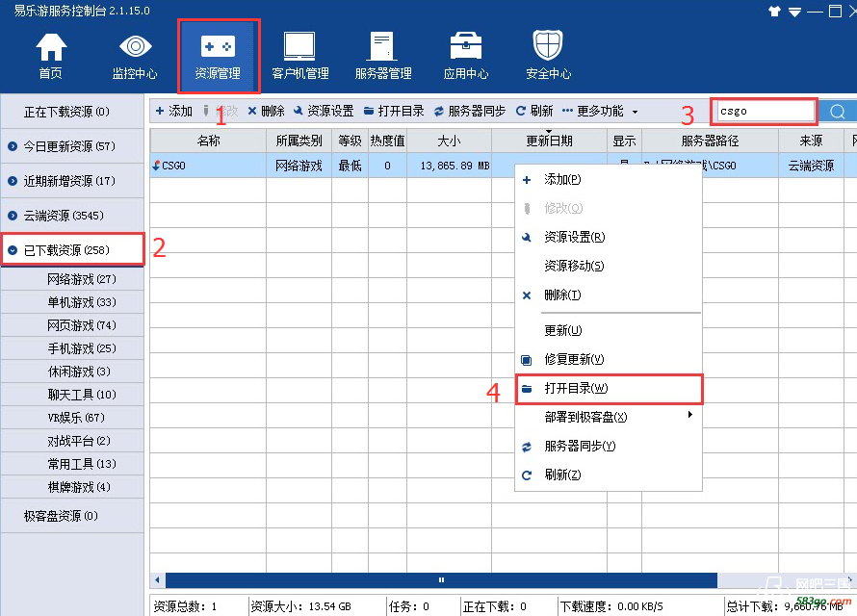Image resolution: width=857 pixels, height=616 pixels.
Task: Select 手机游戏 (25) subcategory
Action: click(x=72, y=348)
